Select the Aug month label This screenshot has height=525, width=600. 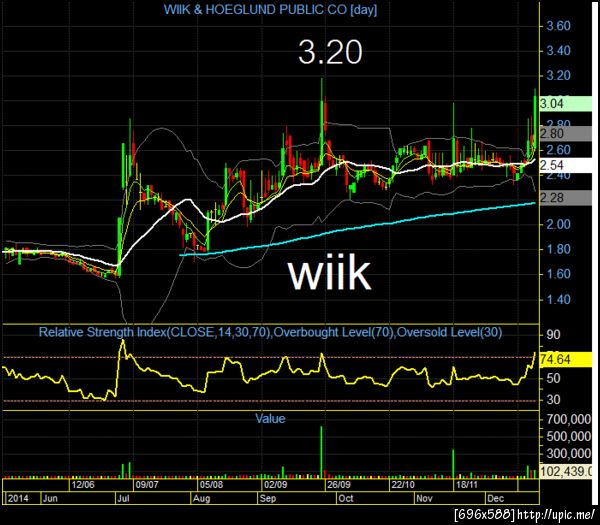201,499
